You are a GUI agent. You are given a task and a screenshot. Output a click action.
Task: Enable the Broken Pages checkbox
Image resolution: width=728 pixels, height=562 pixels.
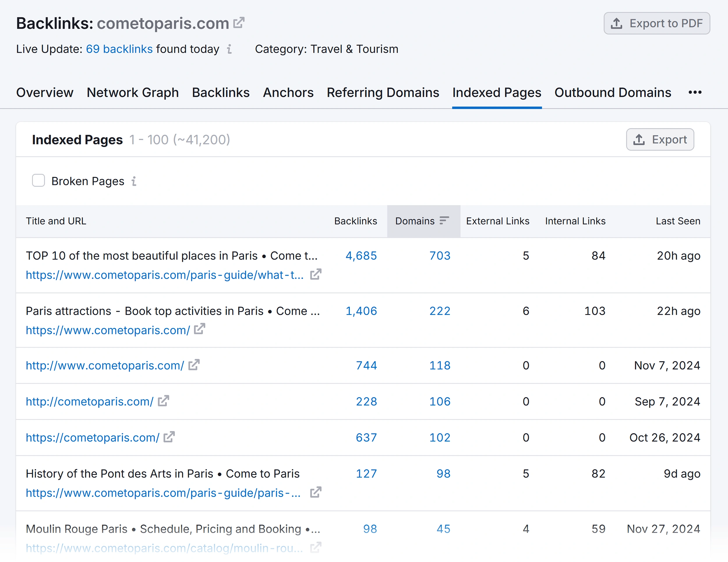point(38,180)
